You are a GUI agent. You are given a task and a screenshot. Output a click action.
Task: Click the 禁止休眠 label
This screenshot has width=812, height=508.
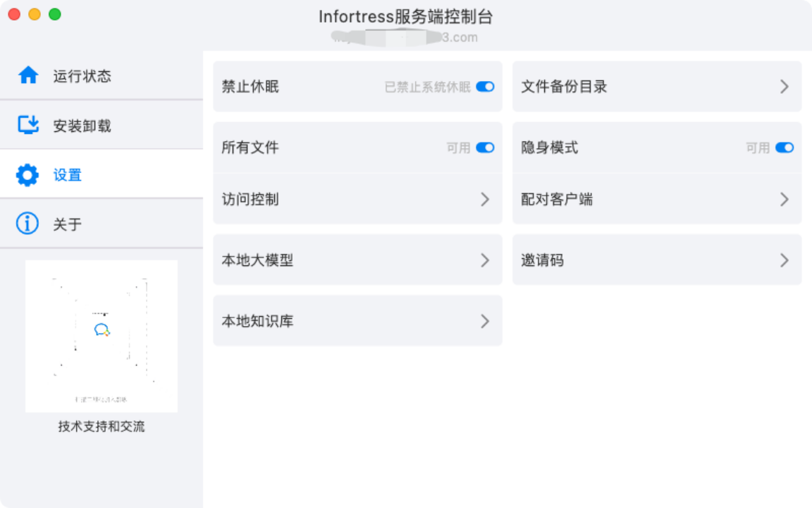tap(250, 87)
